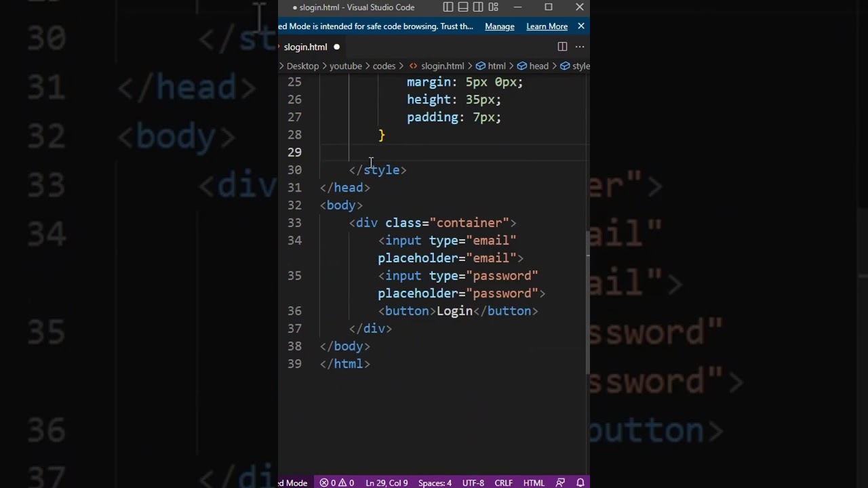Open html symbol breadcrumb
This screenshot has width=868, height=488.
point(491,66)
